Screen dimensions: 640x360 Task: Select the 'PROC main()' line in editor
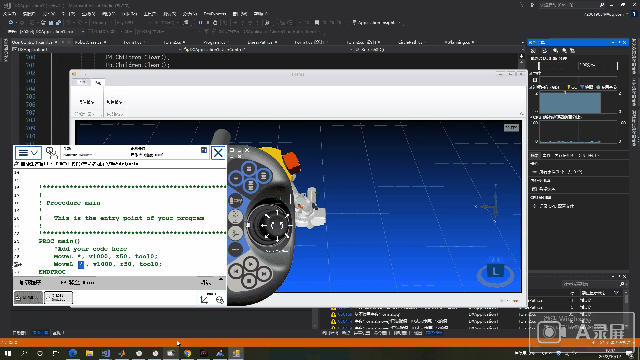click(59, 241)
